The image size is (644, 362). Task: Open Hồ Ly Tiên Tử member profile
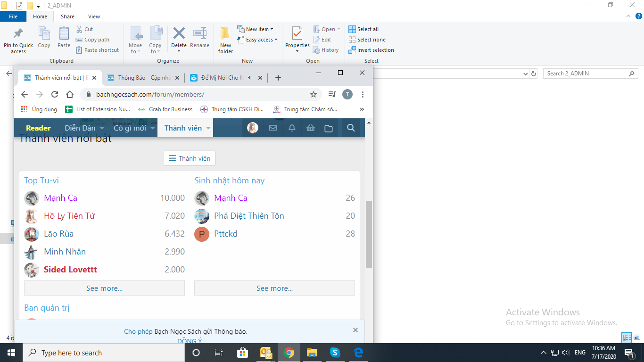pos(69,216)
